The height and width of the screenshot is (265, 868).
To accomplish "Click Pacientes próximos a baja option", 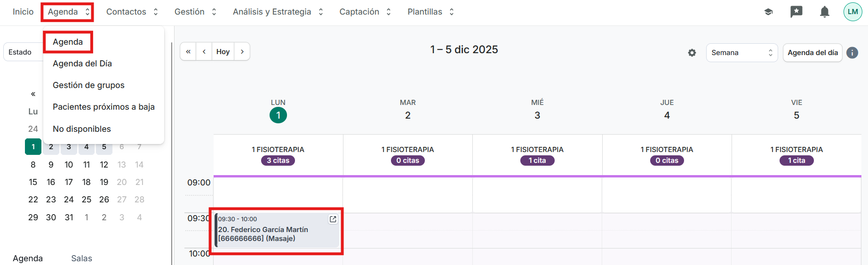I will 104,107.
